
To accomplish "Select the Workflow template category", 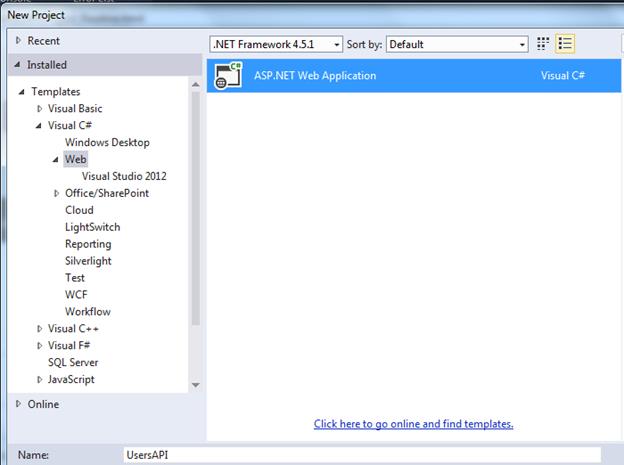I will 88,312.
